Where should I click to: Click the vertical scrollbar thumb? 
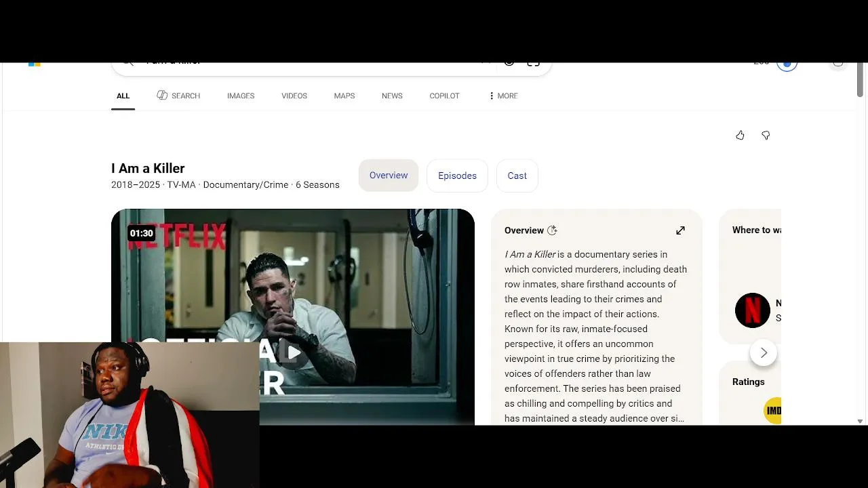861,79
